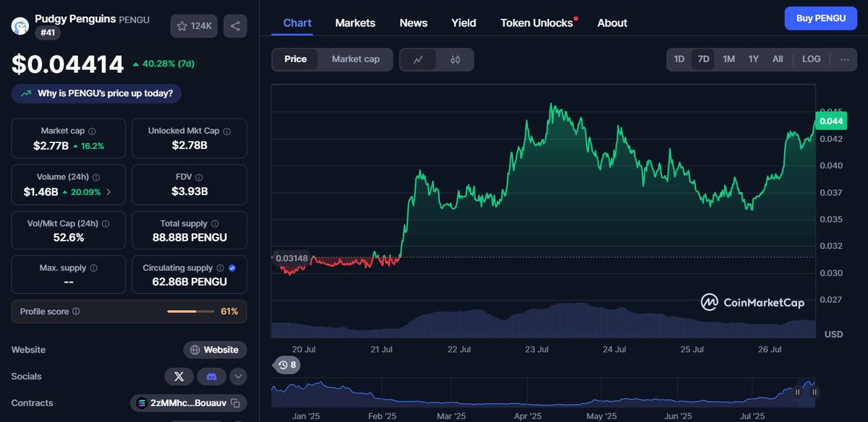Click the 52.6% Vol/Mkt Cap value
The image size is (868, 422).
(69, 238)
